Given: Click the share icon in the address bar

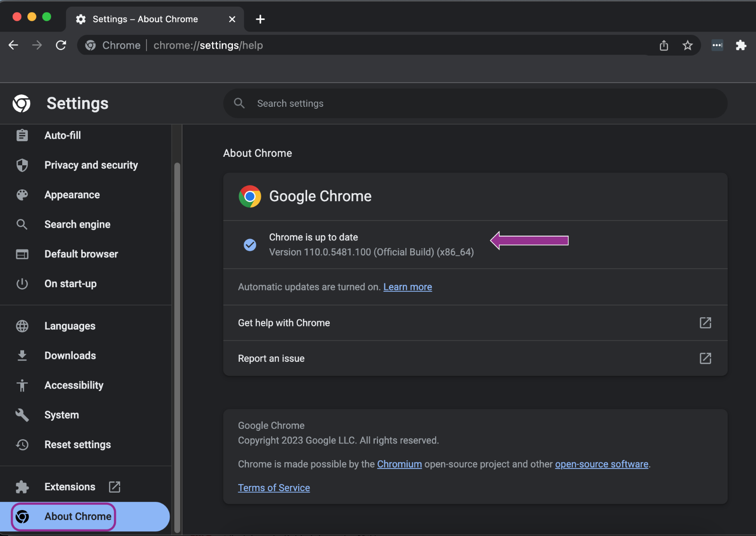Looking at the screenshot, I should tap(664, 45).
